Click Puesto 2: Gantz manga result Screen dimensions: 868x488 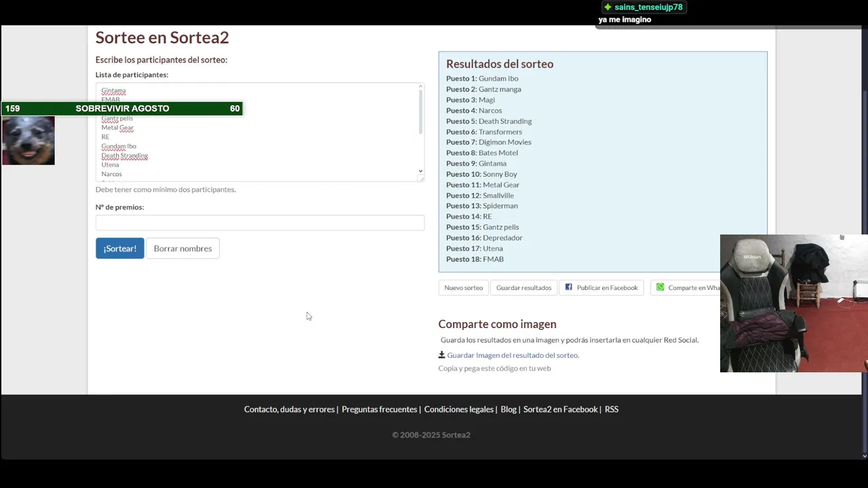tap(484, 89)
